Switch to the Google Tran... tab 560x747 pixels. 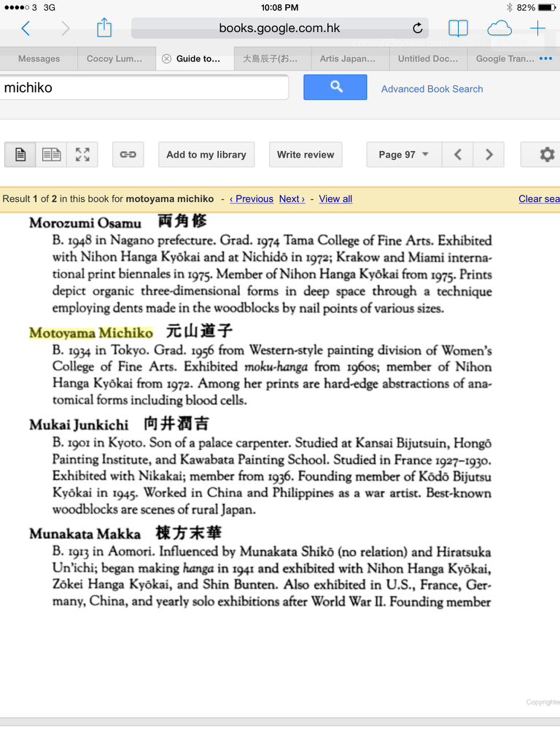tap(505, 59)
